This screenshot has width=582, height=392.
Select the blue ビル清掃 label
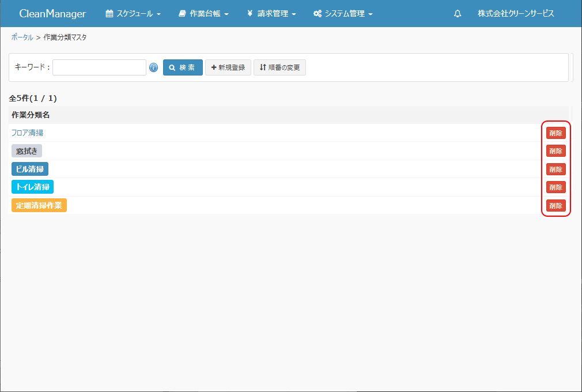pos(30,169)
